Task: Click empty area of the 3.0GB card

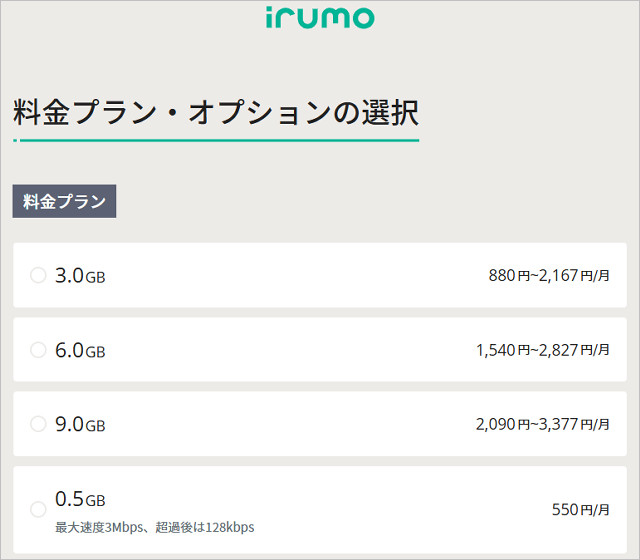Action: click(294, 276)
